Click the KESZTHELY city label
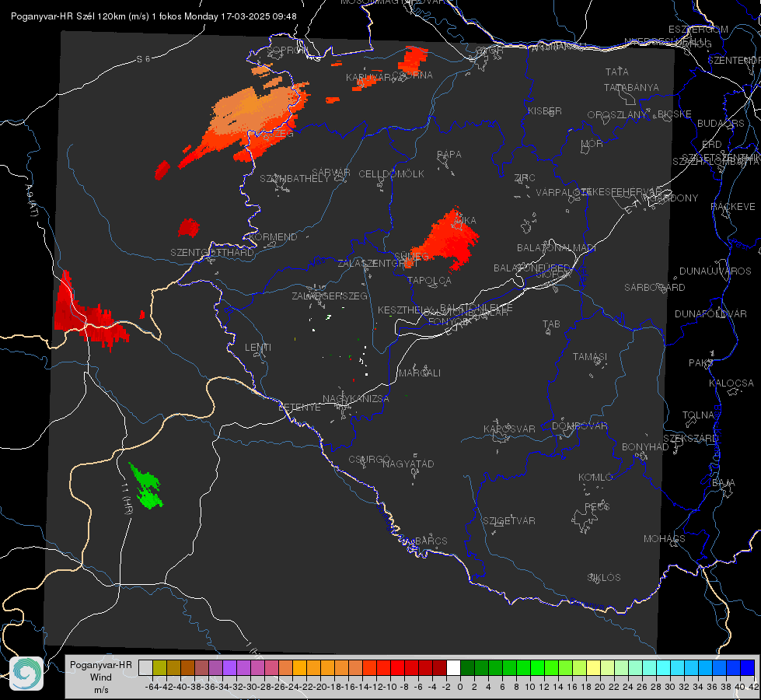Screen dimensions: 761x700 [x=405, y=310]
